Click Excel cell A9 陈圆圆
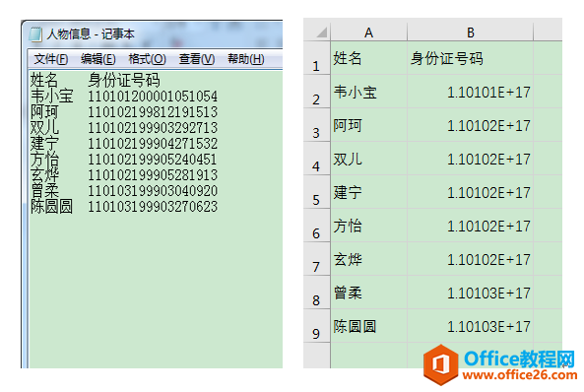The image size is (584, 392). 368,326
